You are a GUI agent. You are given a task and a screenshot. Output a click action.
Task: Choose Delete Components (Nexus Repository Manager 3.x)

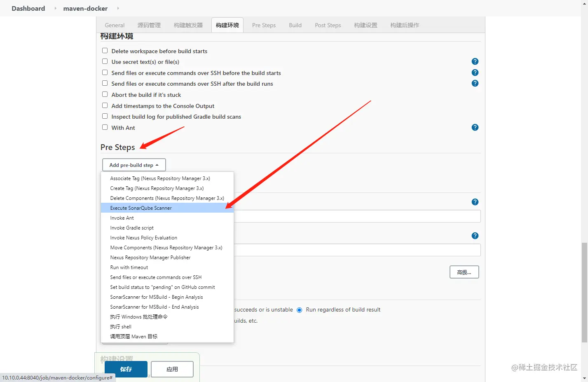167,198
